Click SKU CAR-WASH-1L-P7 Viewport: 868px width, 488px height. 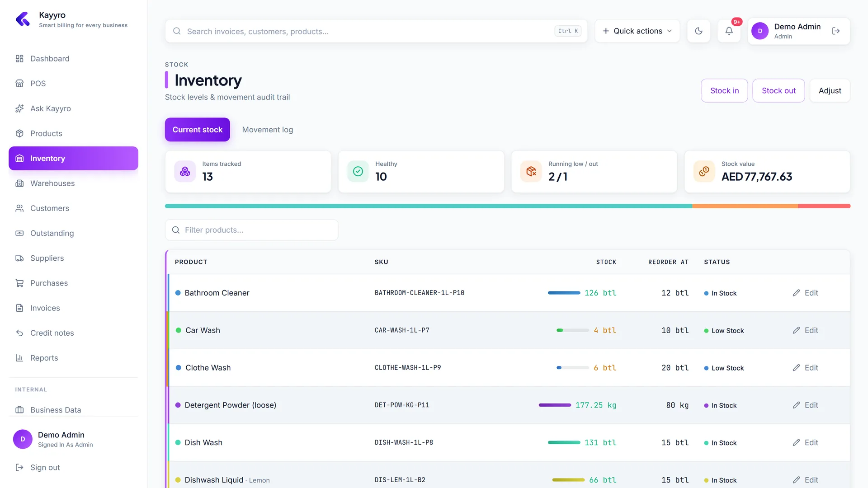pos(402,330)
